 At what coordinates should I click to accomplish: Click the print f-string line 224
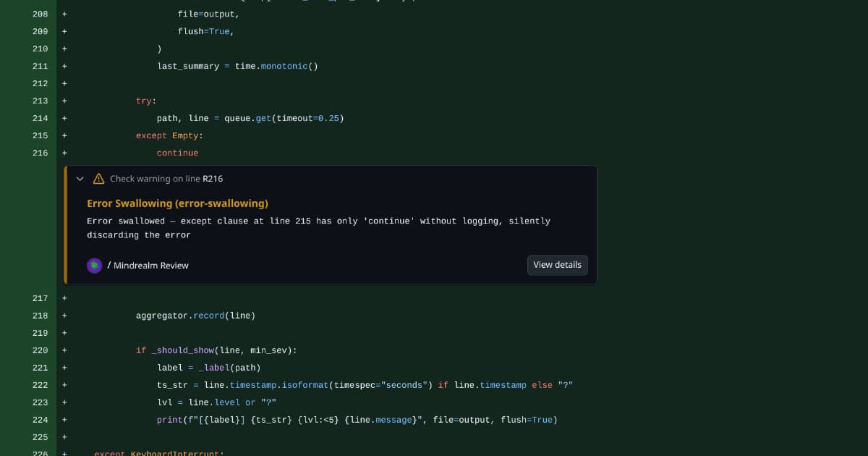(357, 420)
